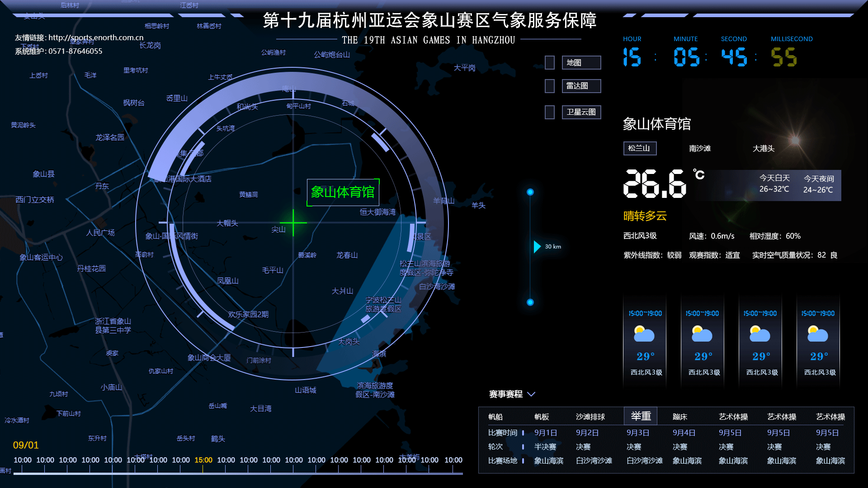Switch to the 南沙滩 venue
The width and height of the screenshot is (868, 488).
[x=699, y=149]
